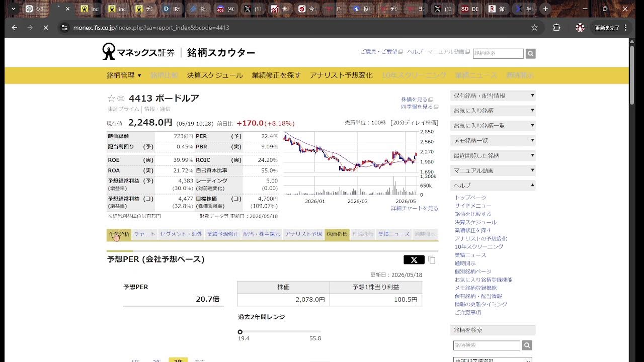This screenshot has height=362, width=644.
Task: Open the ご注意事項 help link
Action: [x=468, y=313]
